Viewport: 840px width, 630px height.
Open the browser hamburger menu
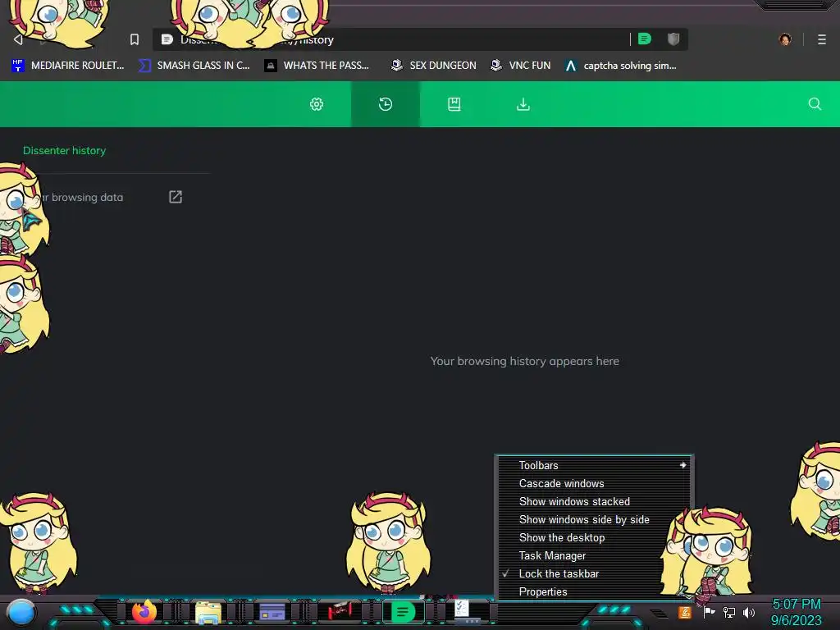822,39
